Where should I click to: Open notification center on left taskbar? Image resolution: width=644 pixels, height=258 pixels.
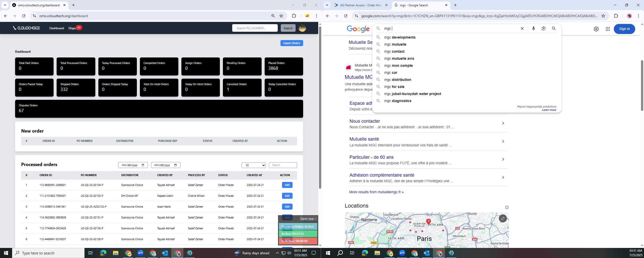pos(314,253)
